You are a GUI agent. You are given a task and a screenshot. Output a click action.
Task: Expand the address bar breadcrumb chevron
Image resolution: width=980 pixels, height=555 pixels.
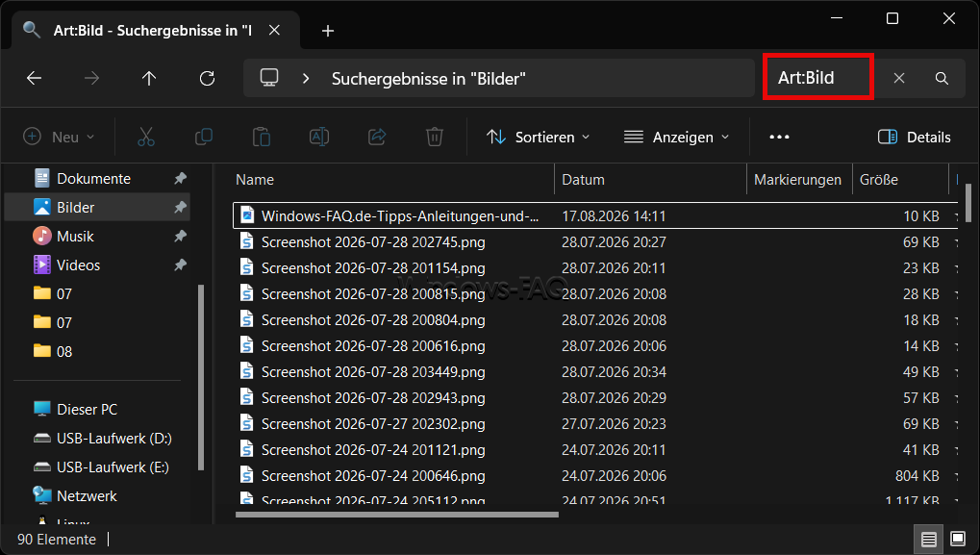[x=306, y=78]
